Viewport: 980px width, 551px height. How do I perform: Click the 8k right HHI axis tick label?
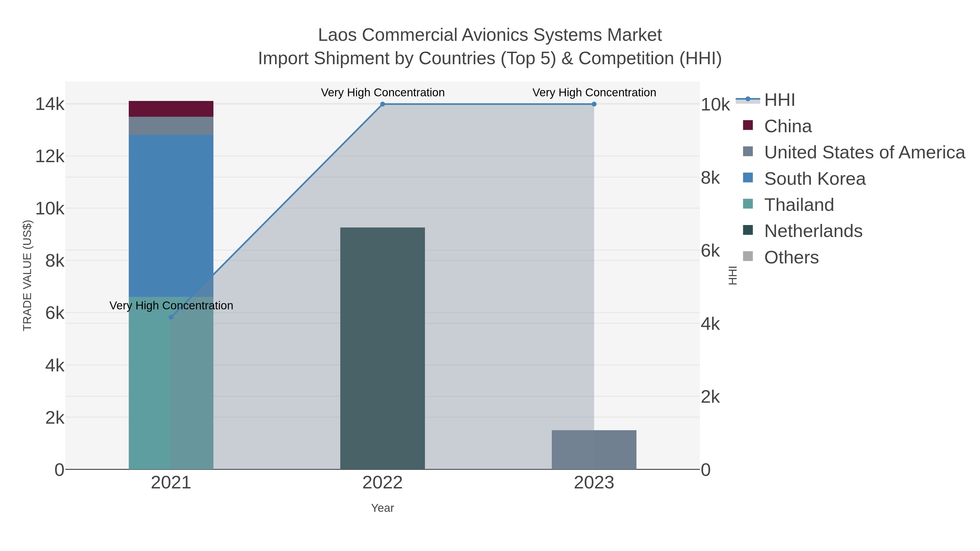710,178
